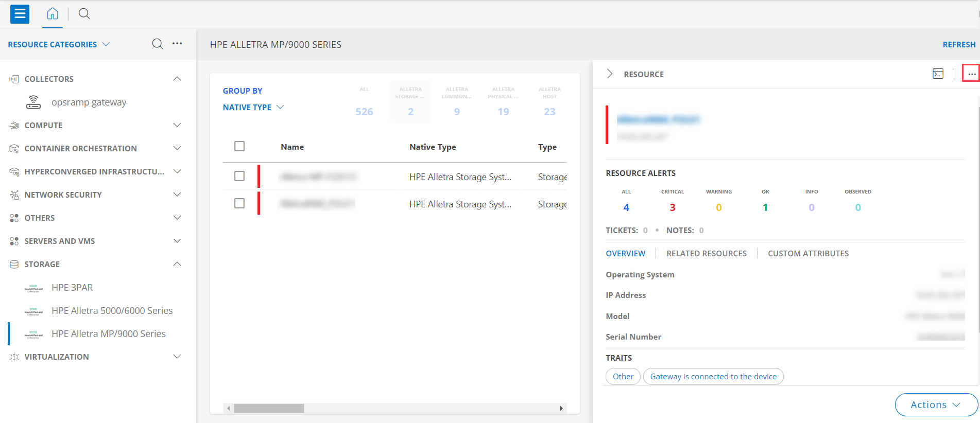Search resource categories with magnifier icon
Image resolution: width=980 pixels, height=423 pixels.
(x=158, y=44)
